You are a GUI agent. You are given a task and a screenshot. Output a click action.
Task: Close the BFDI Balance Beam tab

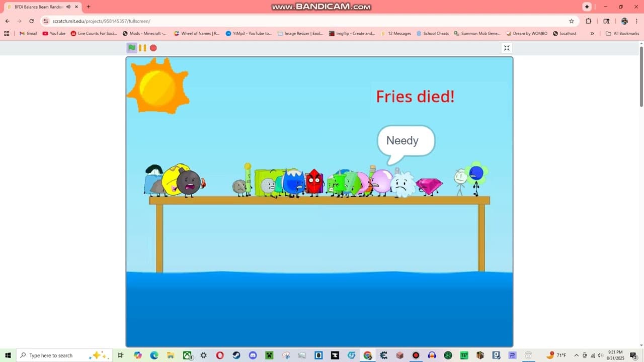click(76, 7)
